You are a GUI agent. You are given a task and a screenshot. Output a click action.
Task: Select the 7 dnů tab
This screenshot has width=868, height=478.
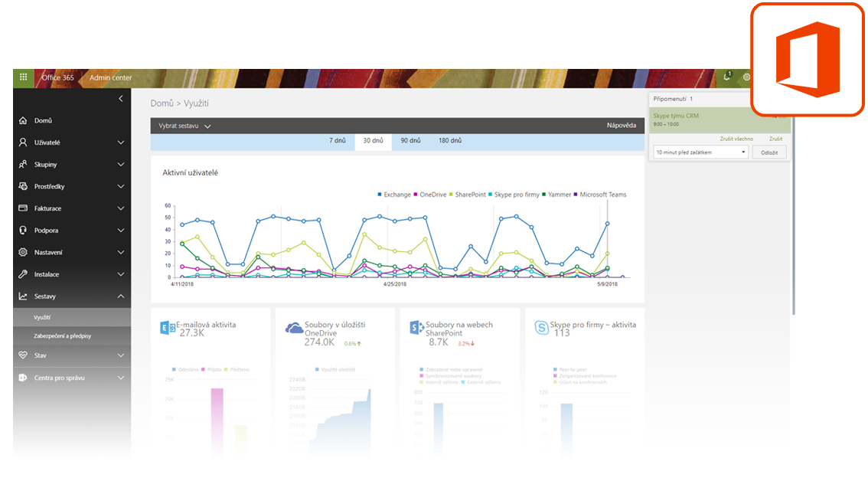tap(337, 141)
